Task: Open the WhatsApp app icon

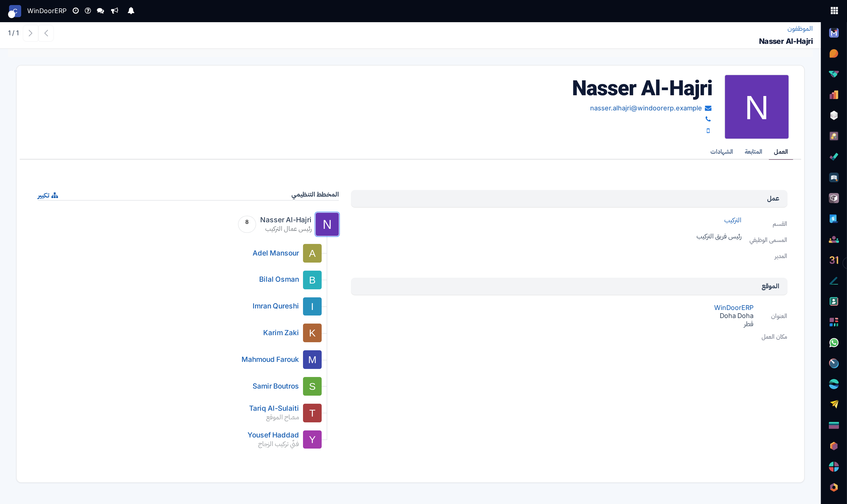Action: coord(834,343)
